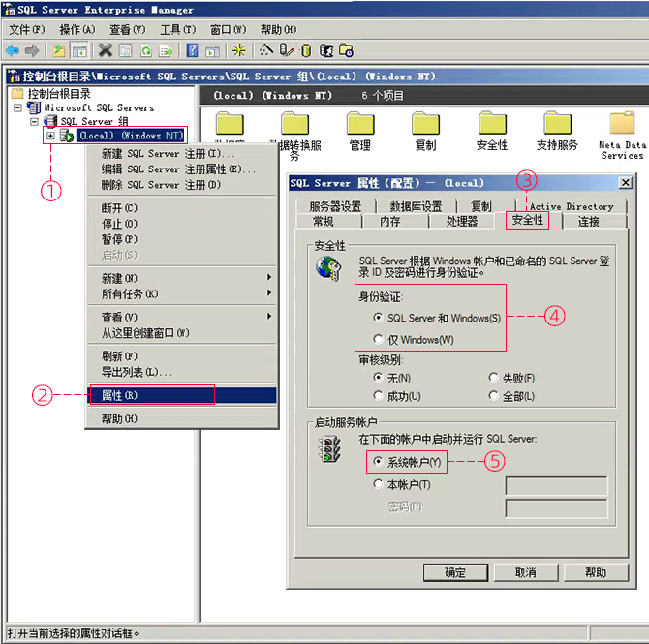The image size is (649, 644).
Task: Choose the 失败(F) audit level option
Action: point(494,378)
